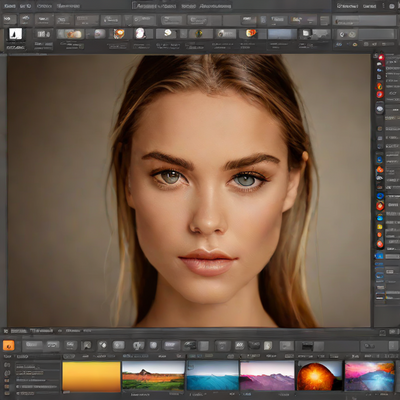This screenshot has width=400, height=400.
Task: Choose the dark green and yellow preset icon
Action: click(199, 34)
